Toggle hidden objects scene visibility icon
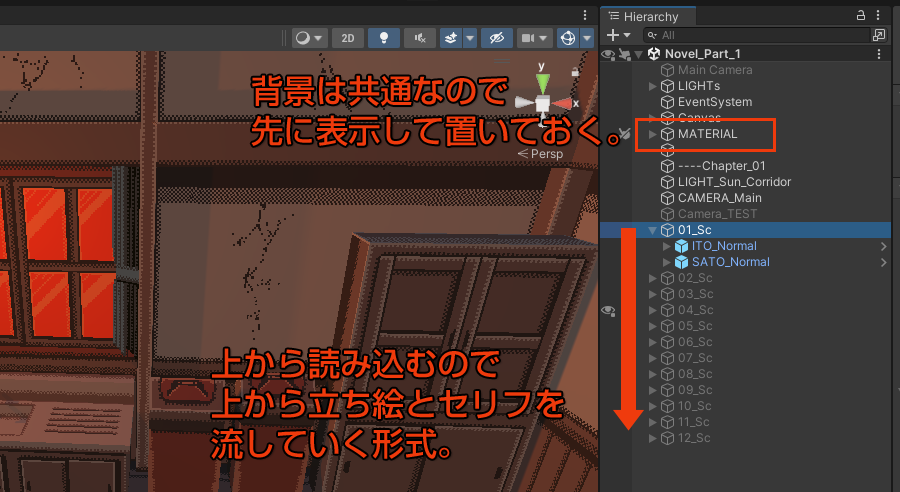 tap(495, 38)
